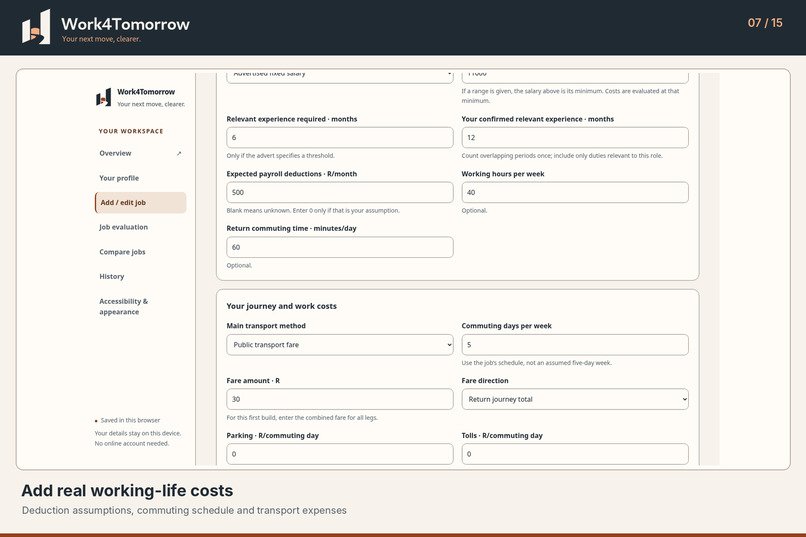
Task: Open Main transport method dropdown
Action: point(340,345)
